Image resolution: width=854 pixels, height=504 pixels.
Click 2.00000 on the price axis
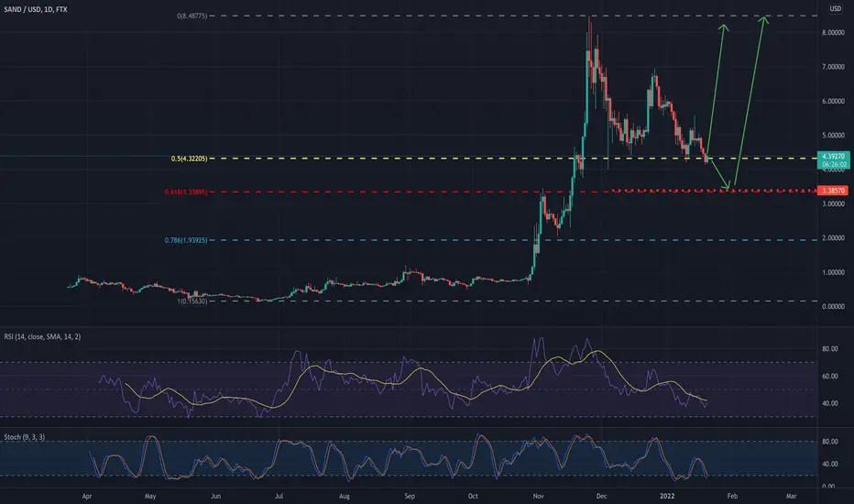coord(833,238)
